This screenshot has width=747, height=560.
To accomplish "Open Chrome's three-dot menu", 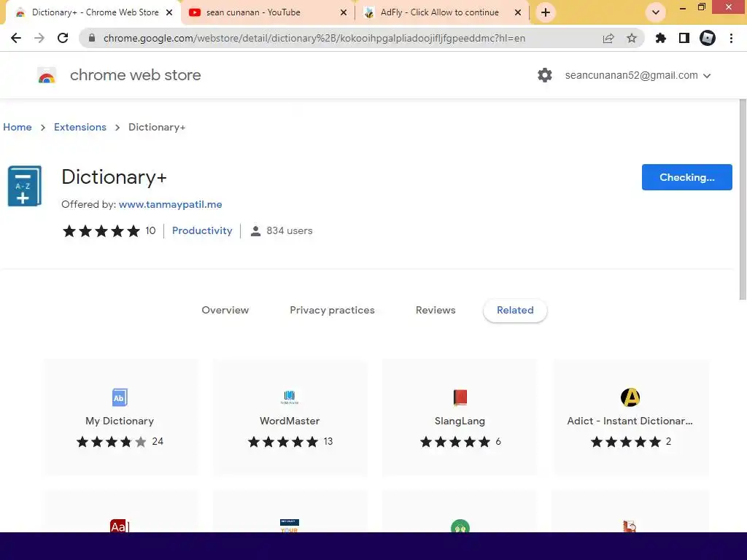I will pyautogui.click(x=731, y=38).
